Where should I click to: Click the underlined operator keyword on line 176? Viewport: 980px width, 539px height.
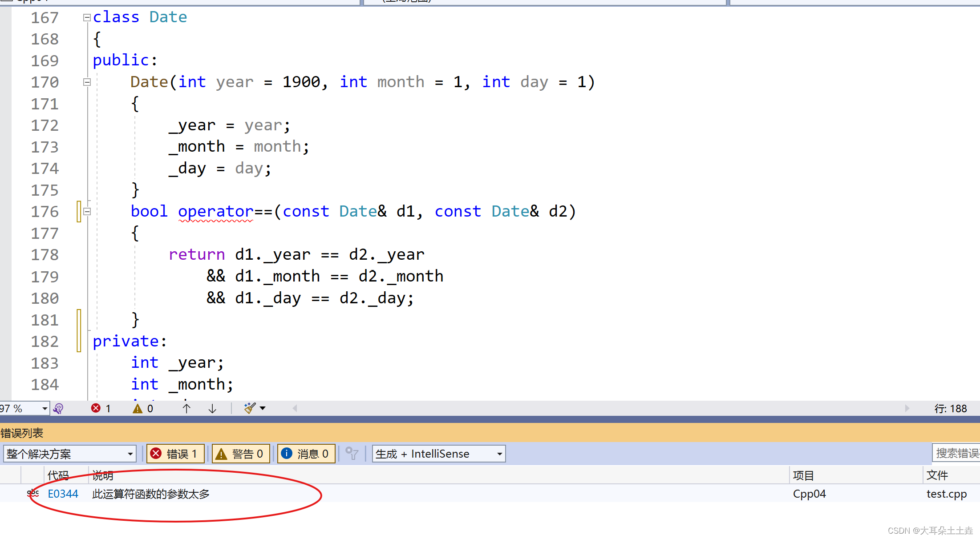coord(216,211)
